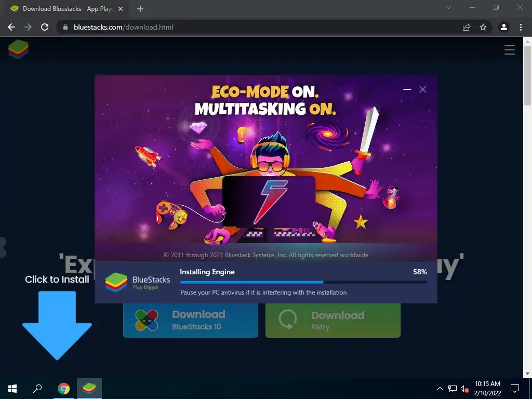Open the Chrome profile avatar menu
Image resolution: width=532 pixels, height=399 pixels.
tap(504, 27)
